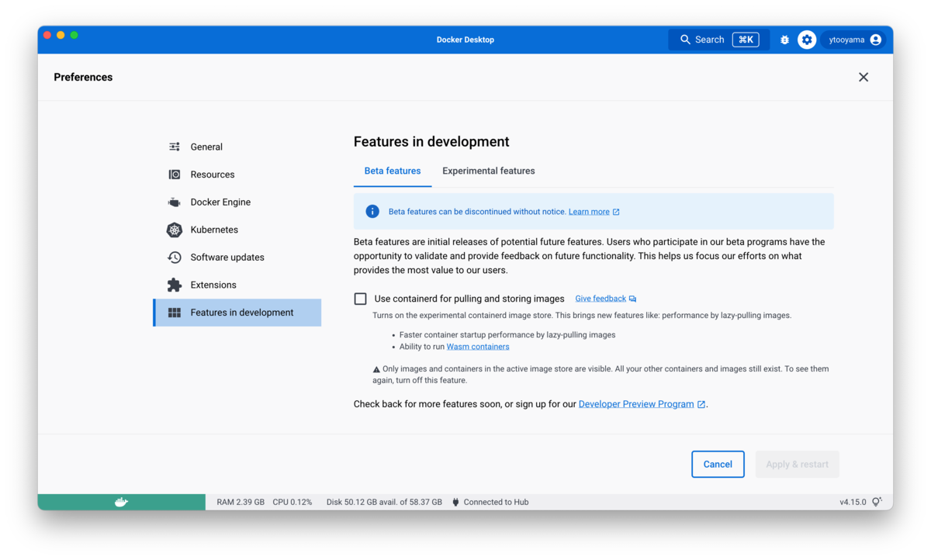Click the General sliders icon in sidebar

(175, 147)
